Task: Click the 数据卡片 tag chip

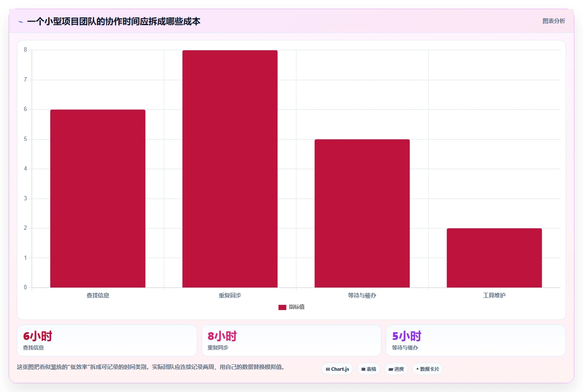Action: (x=427, y=369)
